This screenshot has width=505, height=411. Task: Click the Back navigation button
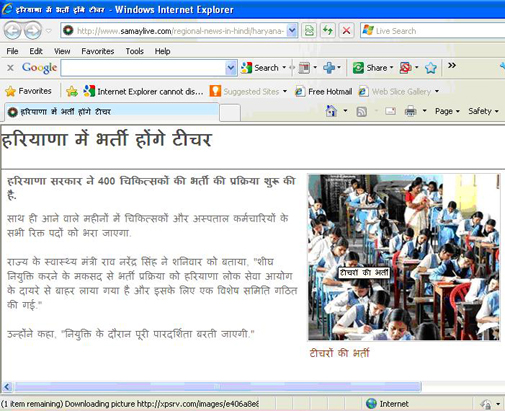pyautogui.click(x=13, y=31)
